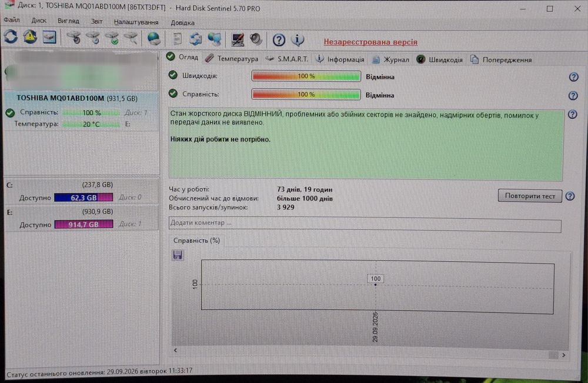Image resolution: width=588 pixels, height=383 pixels.
Task: Click the chart scrollbar left arrow
Action: (175, 350)
